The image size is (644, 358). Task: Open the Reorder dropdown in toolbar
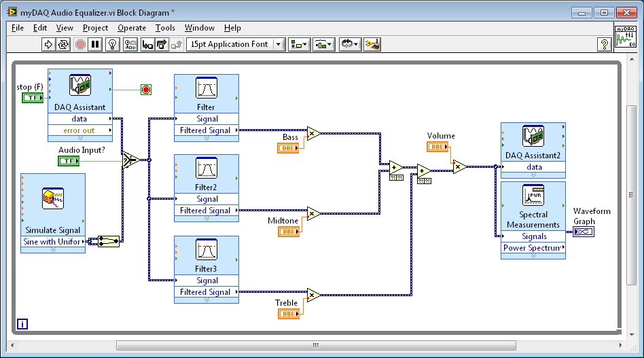point(349,44)
